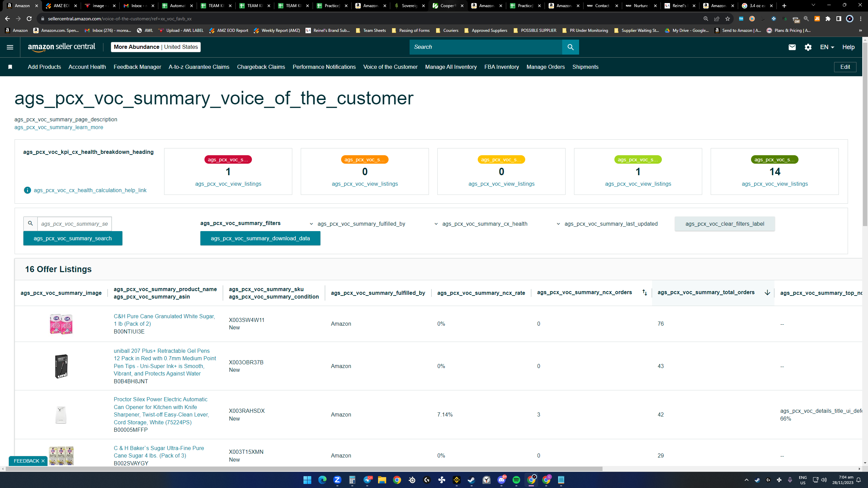Click the More Abundance United States account switcher
The height and width of the screenshot is (488, 868).
pos(156,47)
